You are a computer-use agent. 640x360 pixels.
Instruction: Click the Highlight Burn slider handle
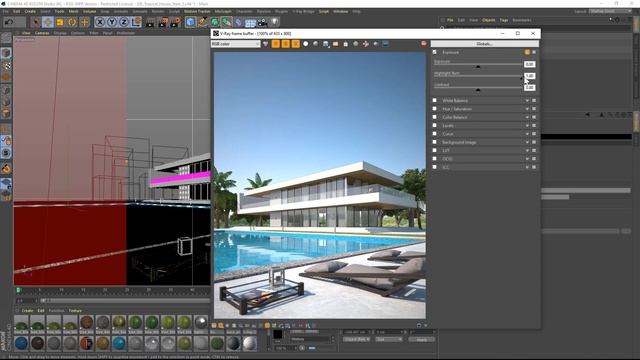click(x=521, y=78)
